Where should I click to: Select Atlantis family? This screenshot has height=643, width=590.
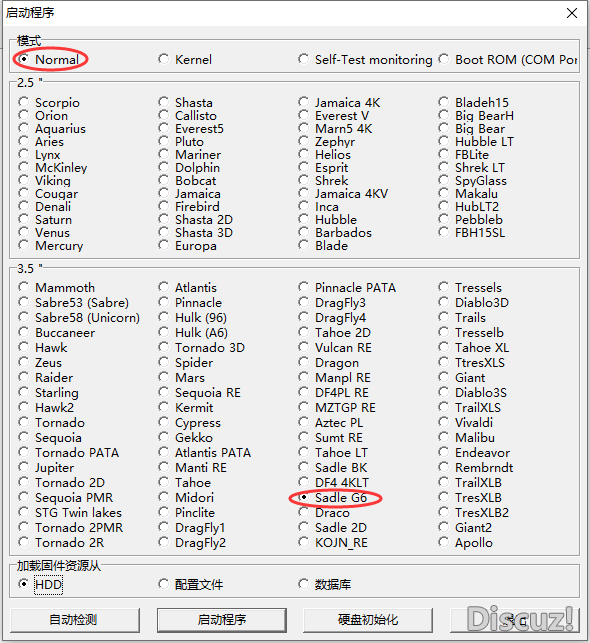click(x=164, y=287)
